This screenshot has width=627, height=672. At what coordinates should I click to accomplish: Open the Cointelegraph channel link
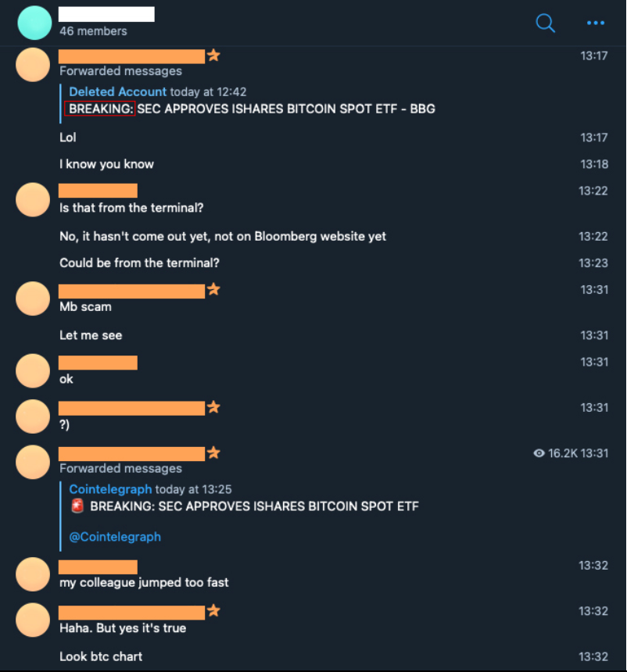[110, 489]
